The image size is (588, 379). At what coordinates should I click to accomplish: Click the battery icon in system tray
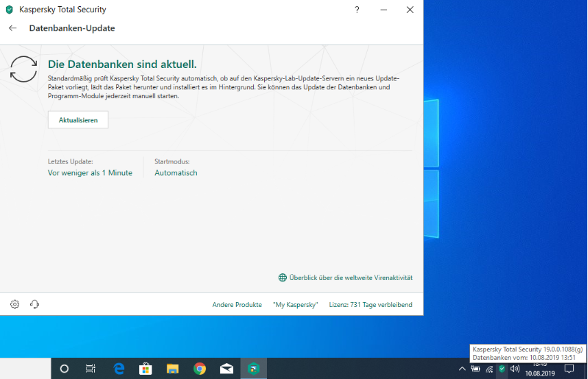(475, 369)
